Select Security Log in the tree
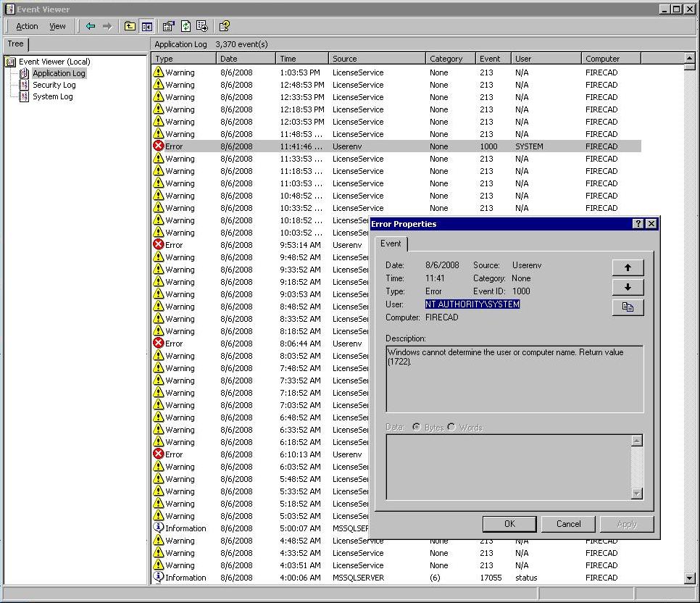 point(54,85)
